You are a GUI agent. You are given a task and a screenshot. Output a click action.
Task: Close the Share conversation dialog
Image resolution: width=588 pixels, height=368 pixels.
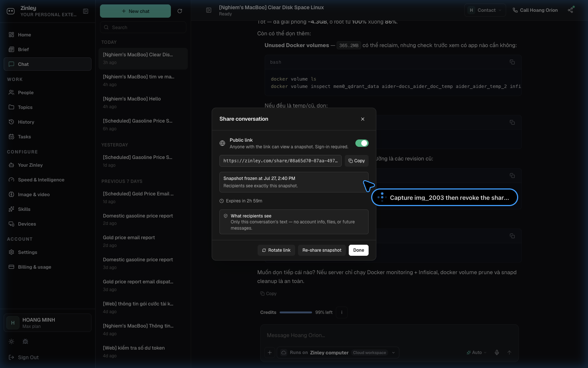tap(363, 119)
